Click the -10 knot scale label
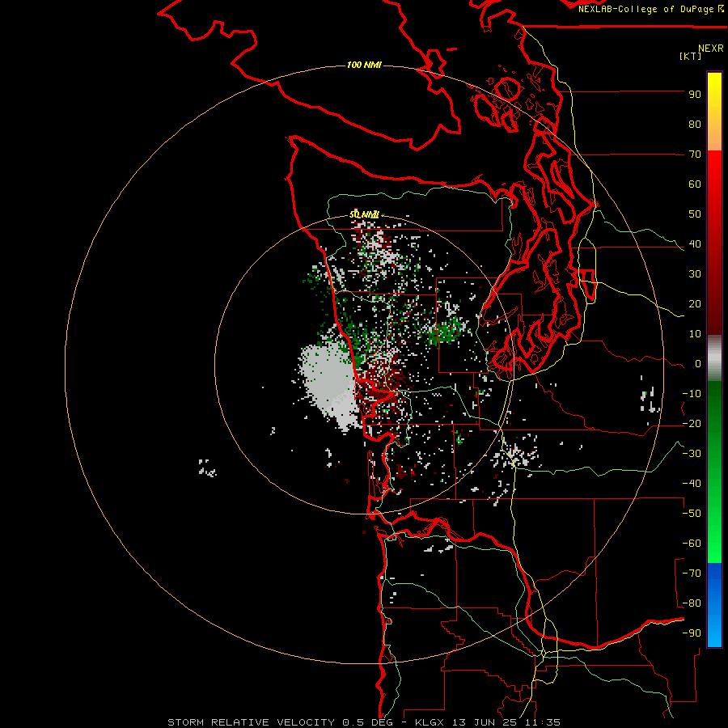The width and height of the screenshot is (728, 728). pyautogui.click(x=692, y=394)
